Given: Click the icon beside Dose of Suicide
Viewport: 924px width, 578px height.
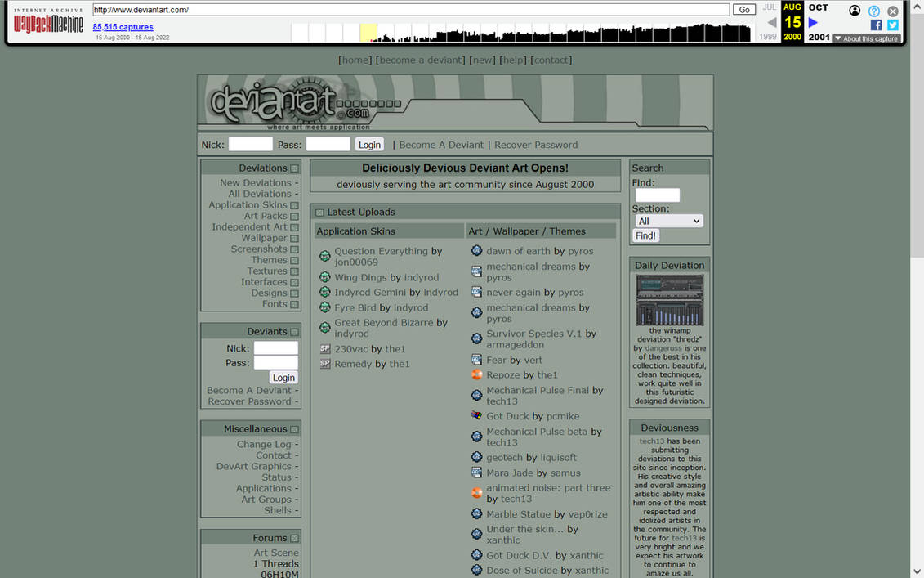Looking at the screenshot, I should [477, 570].
